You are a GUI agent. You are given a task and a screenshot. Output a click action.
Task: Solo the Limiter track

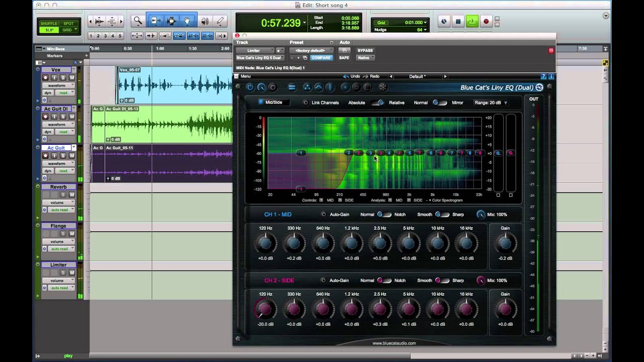click(63, 273)
